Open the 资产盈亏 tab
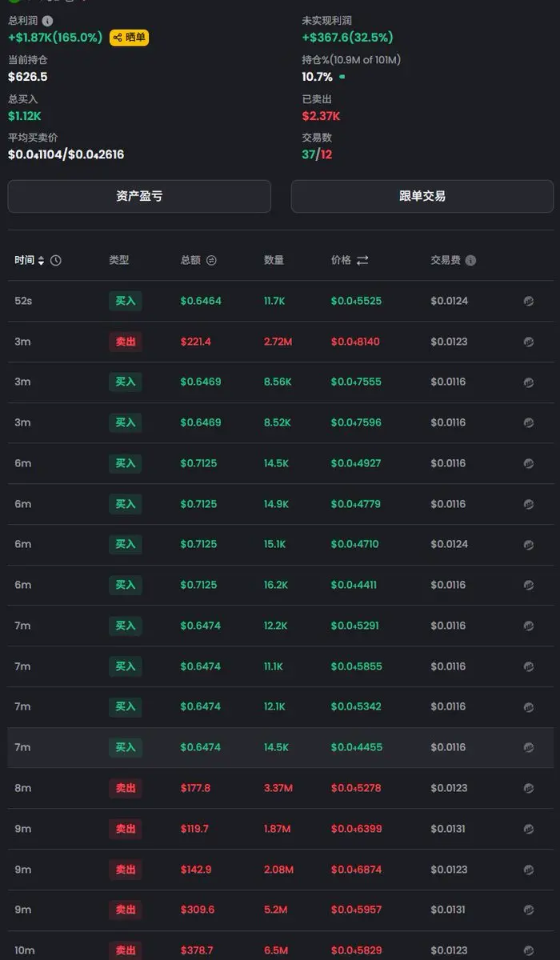The image size is (560, 960). [139, 196]
